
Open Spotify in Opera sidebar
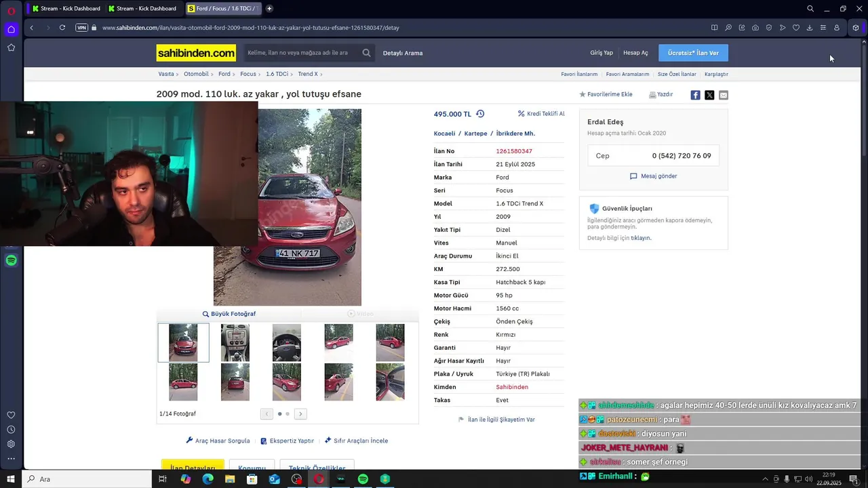click(x=12, y=260)
